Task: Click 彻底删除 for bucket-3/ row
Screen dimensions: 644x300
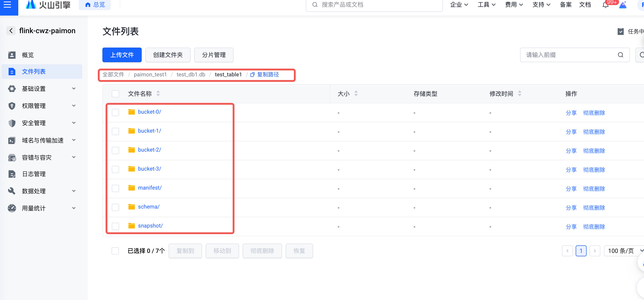Action: (x=594, y=170)
